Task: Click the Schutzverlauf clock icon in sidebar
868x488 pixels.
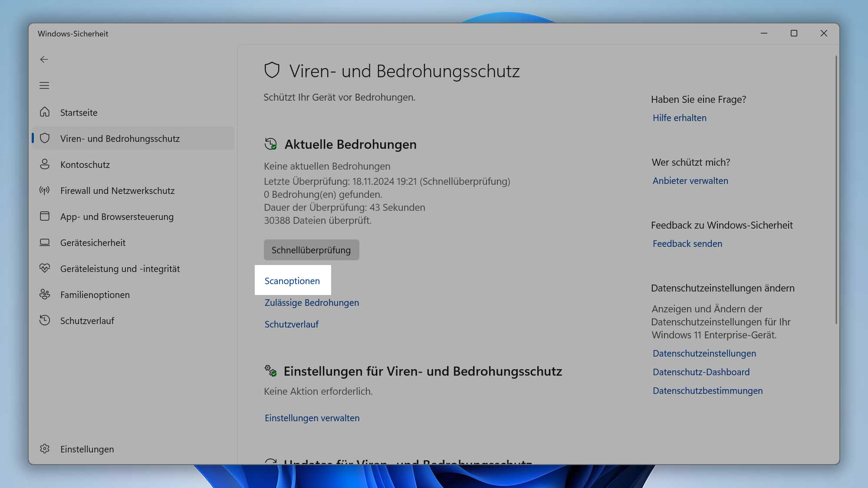Action: click(x=45, y=321)
